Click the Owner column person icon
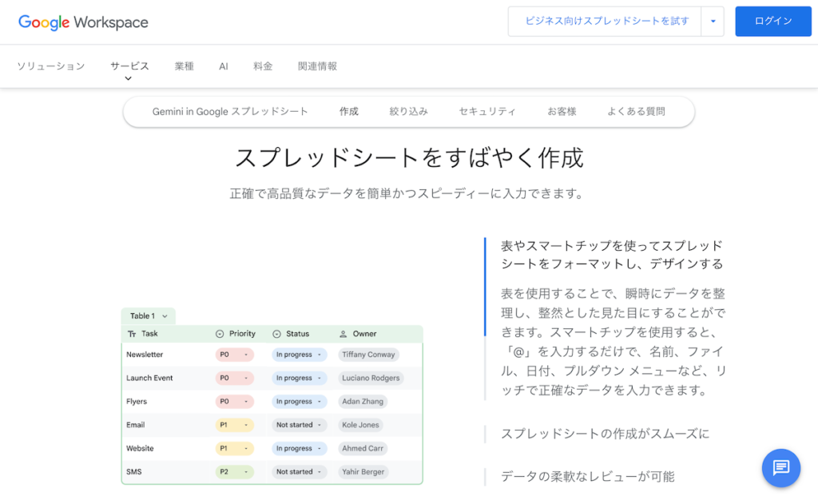This screenshot has height=504, width=818. (x=343, y=334)
